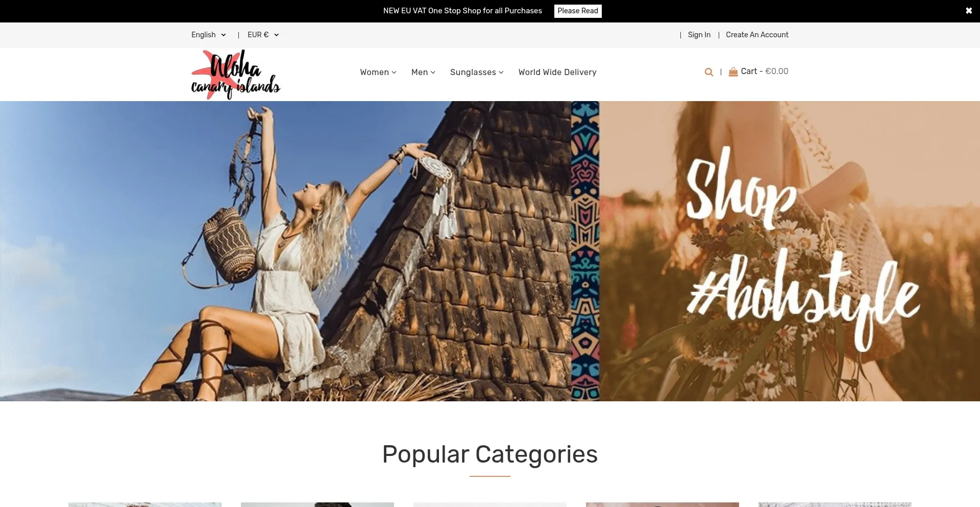Click the Aloha Canary Islands logo
This screenshot has height=507, width=980.
point(236,75)
